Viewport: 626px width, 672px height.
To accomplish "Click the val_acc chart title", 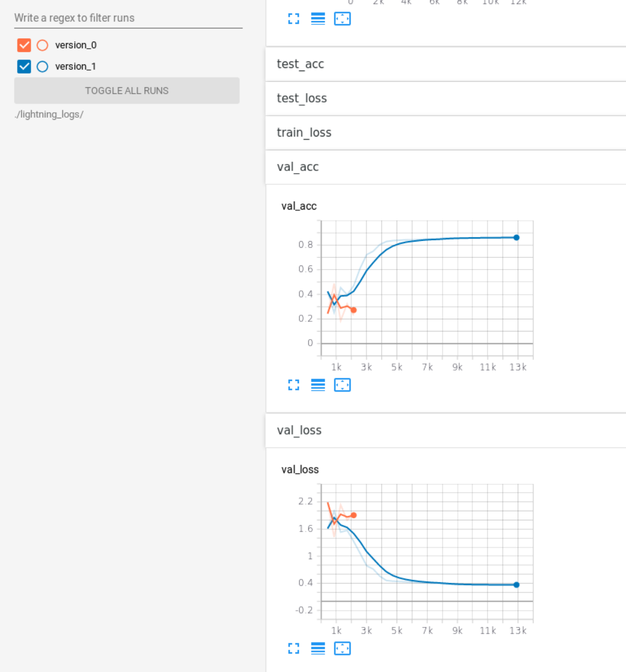I will (x=299, y=206).
